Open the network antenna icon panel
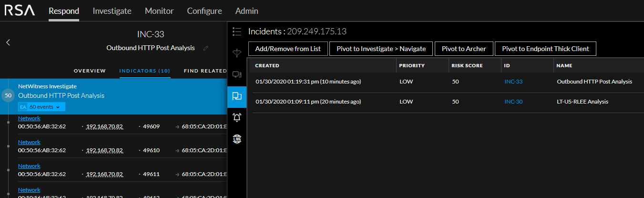Image resolution: width=644 pixels, height=198 pixels. (237, 53)
